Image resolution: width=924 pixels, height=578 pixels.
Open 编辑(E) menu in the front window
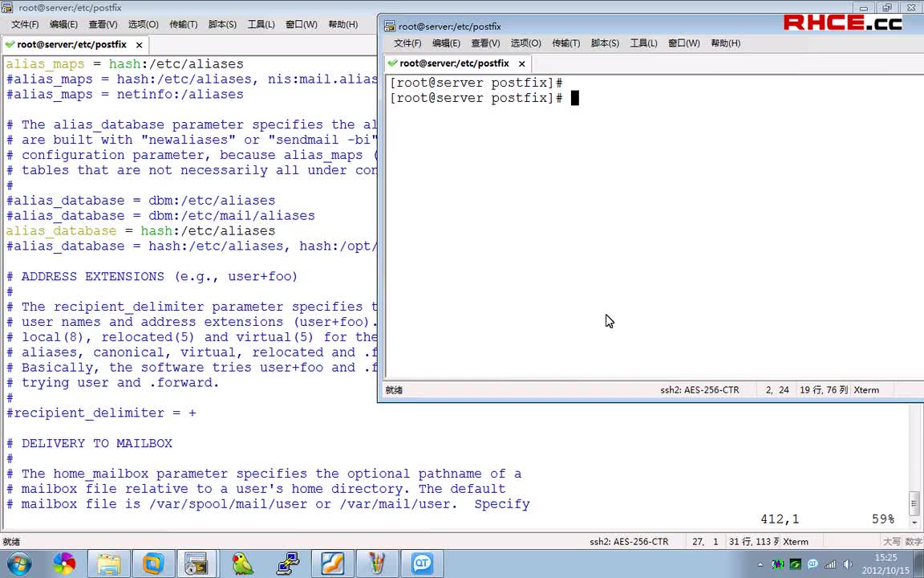(x=446, y=43)
